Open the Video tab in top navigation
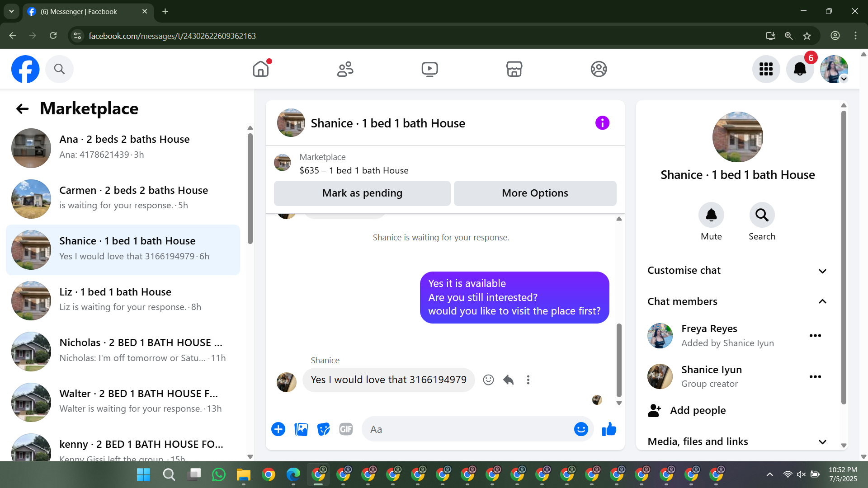This screenshot has height=488, width=868. [429, 69]
